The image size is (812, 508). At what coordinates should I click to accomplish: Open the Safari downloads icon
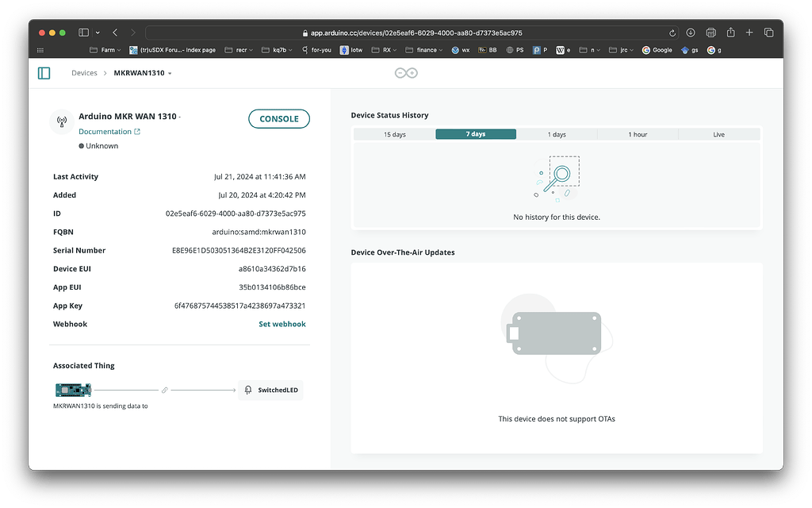click(x=691, y=33)
